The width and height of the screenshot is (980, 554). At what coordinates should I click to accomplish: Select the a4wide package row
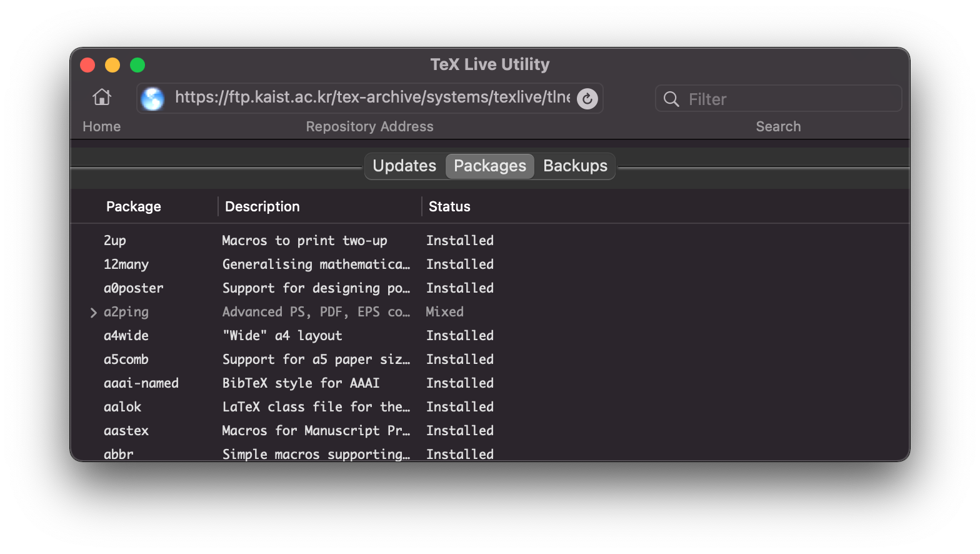[490, 336]
